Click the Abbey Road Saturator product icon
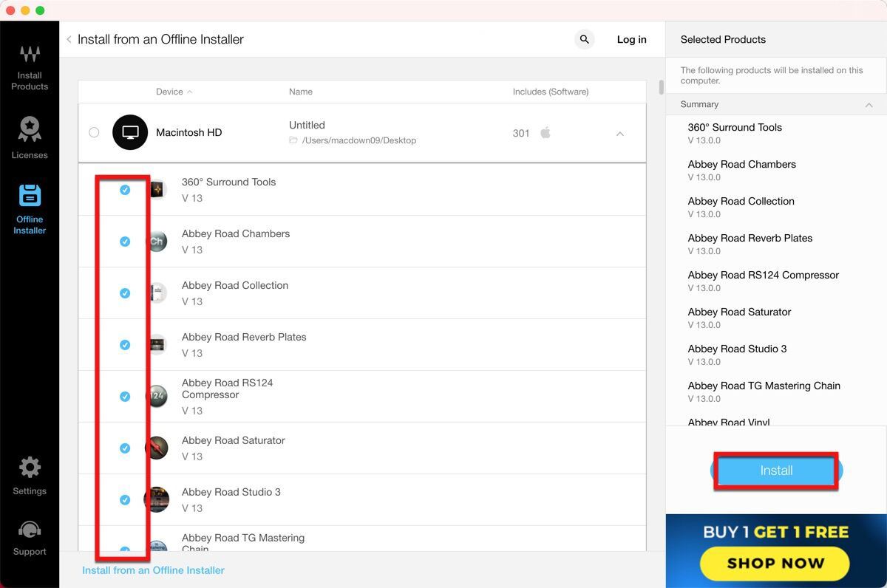Image resolution: width=887 pixels, height=588 pixels. (157, 448)
